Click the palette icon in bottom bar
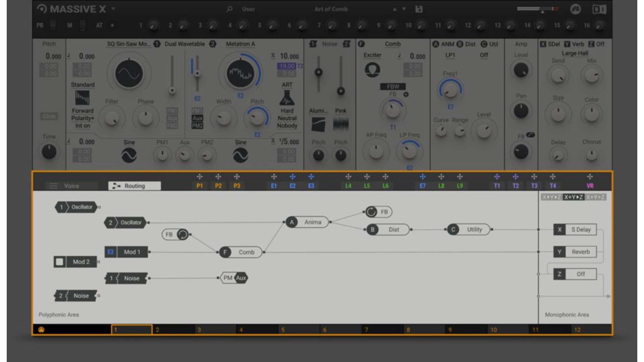The image size is (644, 362). pyautogui.click(x=41, y=329)
